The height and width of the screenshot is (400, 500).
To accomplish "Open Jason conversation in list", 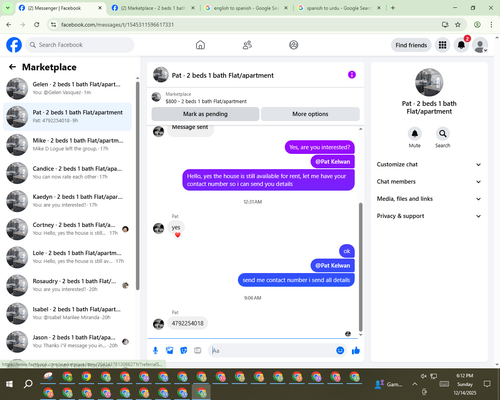I will (68, 341).
